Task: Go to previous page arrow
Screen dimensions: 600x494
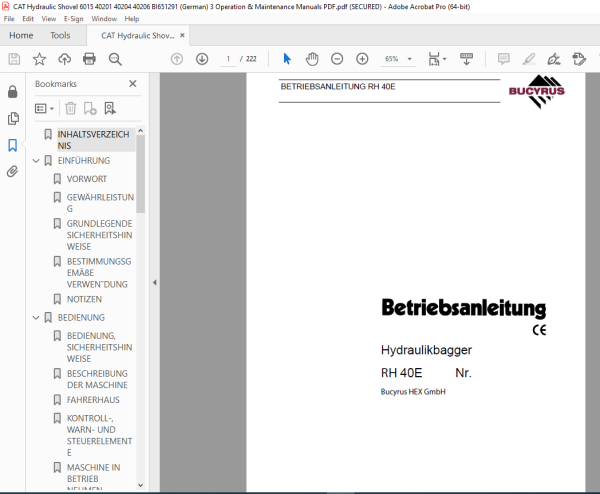Action: (x=177, y=59)
